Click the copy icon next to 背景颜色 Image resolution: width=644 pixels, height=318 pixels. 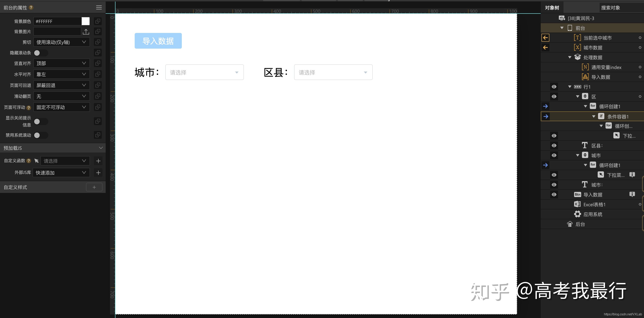pos(98,21)
